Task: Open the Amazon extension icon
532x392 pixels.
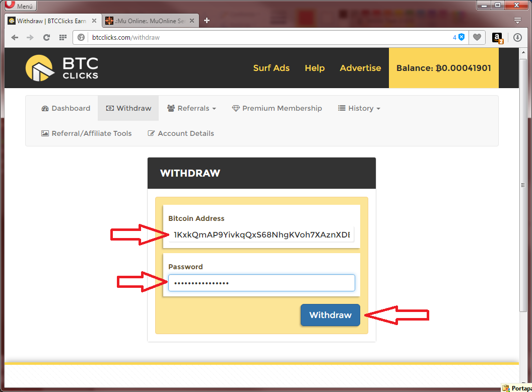Action: 497,38
